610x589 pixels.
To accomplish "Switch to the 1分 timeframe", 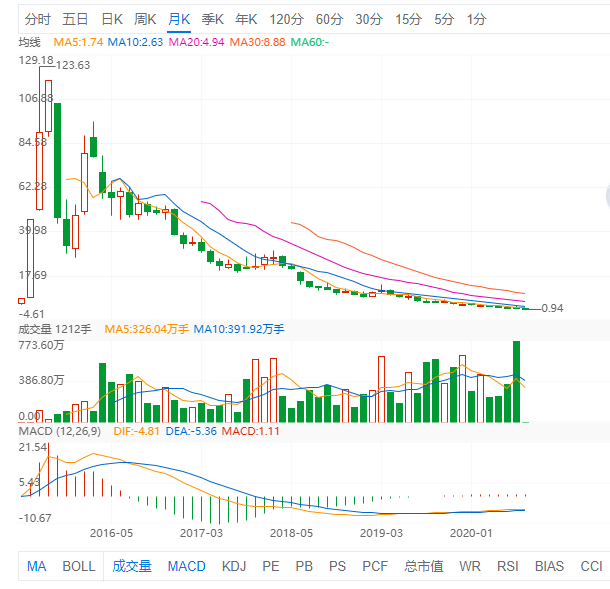I will [476, 19].
